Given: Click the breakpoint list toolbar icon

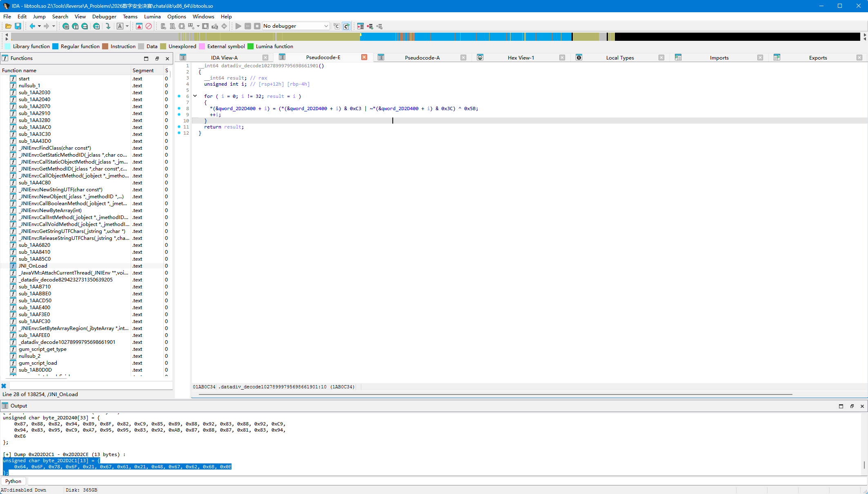Looking at the screenshot, I should (x=361, y=26).
